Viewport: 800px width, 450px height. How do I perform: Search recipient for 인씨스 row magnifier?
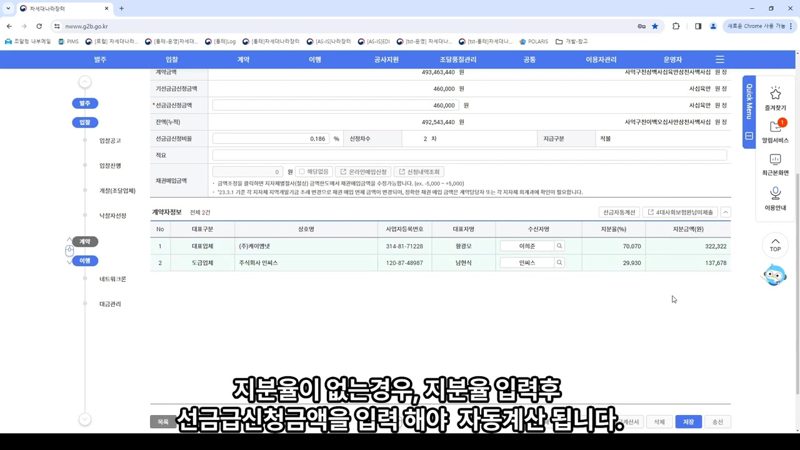(x=559, y=263)
